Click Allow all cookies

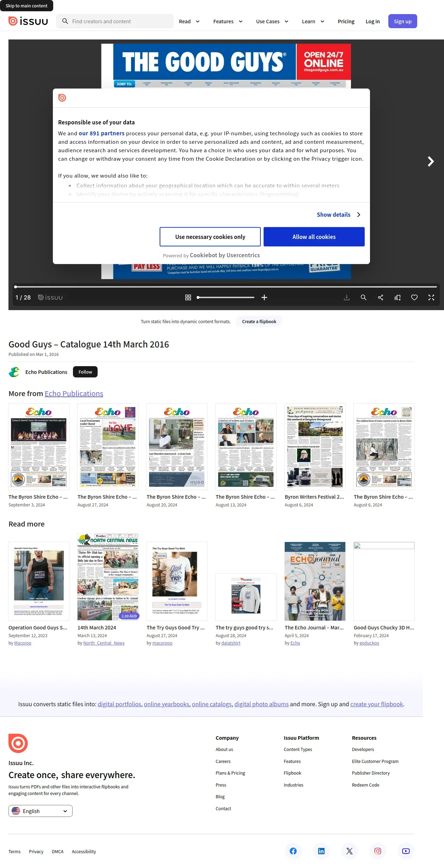pyautogui.click(x=314, y=237)
